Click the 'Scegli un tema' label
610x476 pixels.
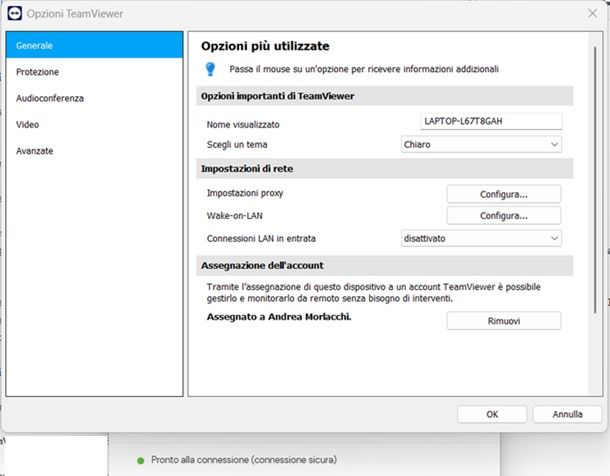(237, 145)
